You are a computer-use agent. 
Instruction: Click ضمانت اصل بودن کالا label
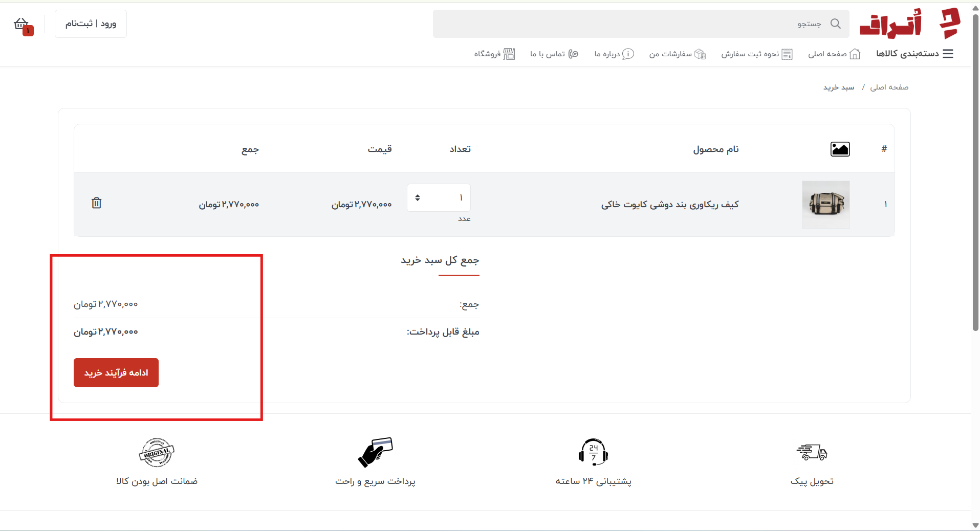[x=157, y=481]
